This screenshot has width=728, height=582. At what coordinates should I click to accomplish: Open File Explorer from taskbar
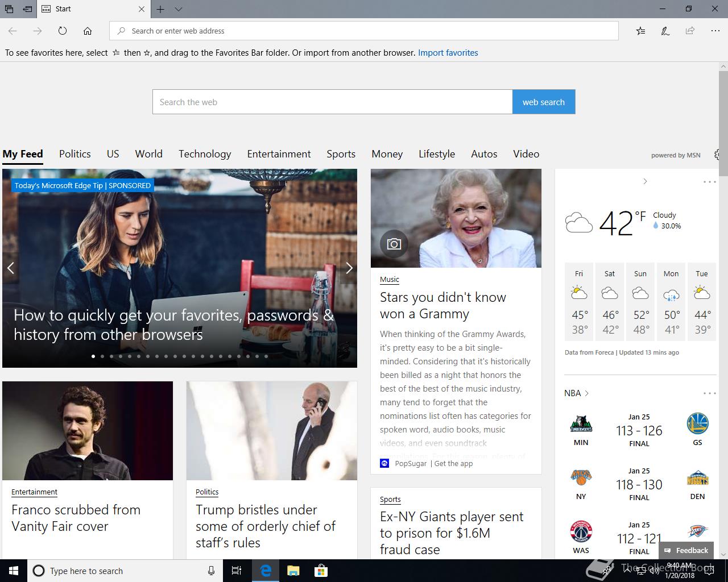(293, 571)
